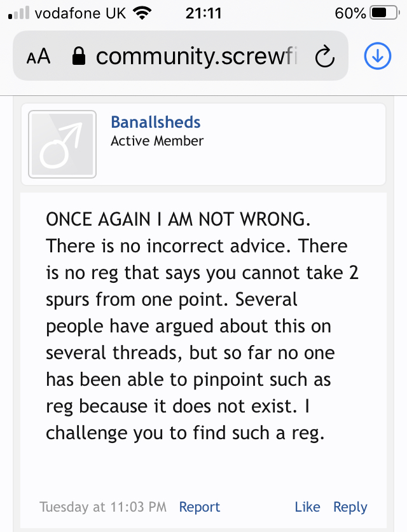Tap the community.screwfix URL text

point(197,57)
